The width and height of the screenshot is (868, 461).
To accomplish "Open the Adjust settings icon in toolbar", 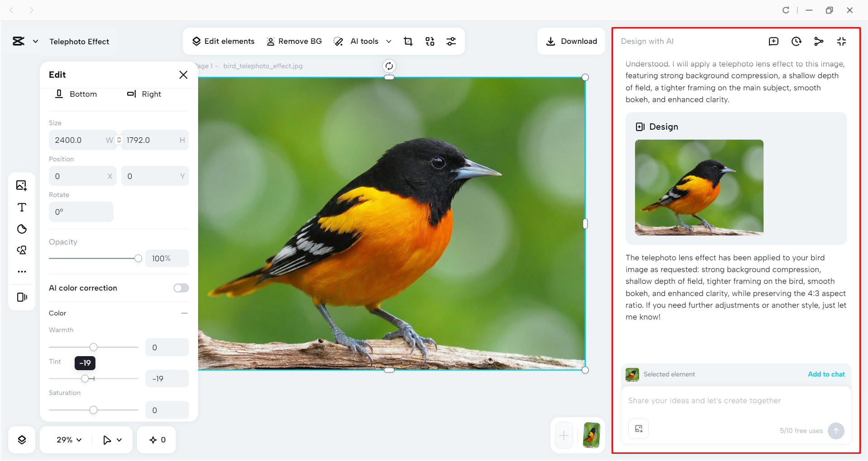I will click(x=451, y=41).
